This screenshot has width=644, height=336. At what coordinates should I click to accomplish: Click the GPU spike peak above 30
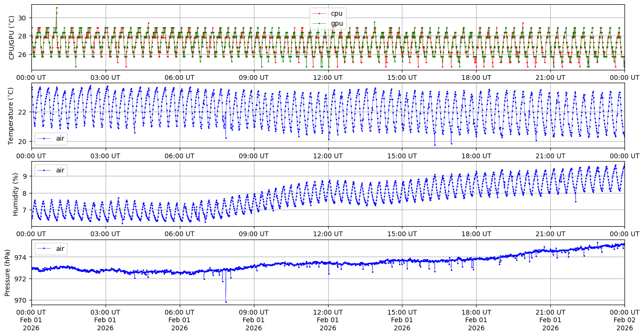click(57, 8)
